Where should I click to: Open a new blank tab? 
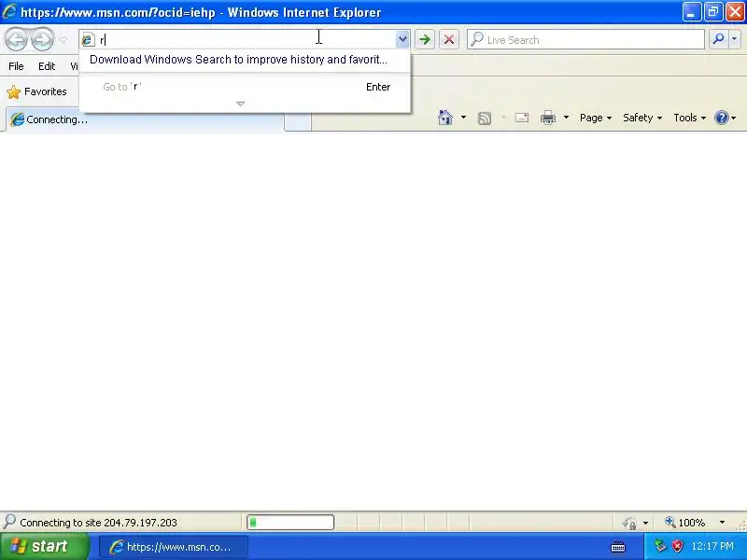(x=298, y=121)
